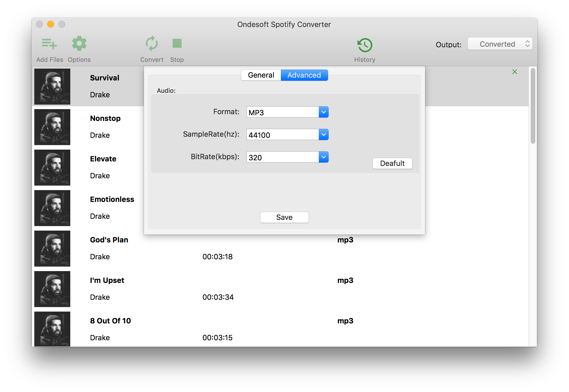
Task: Toggle the Advanced audio settings tab
Action: 304,75
